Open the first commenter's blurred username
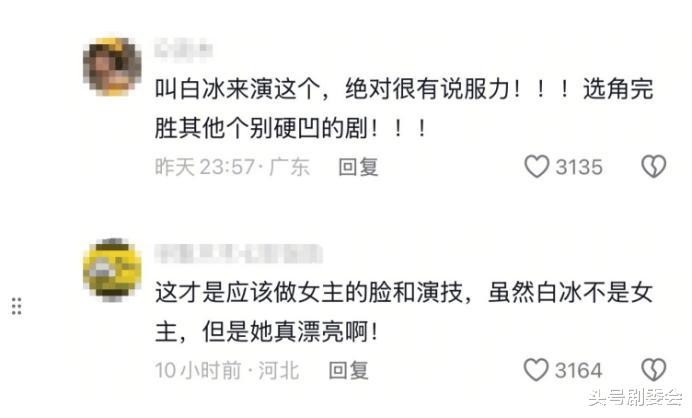The width and height of the screenshot is (692, 418). pyautogui.click(x=184, y=49)
